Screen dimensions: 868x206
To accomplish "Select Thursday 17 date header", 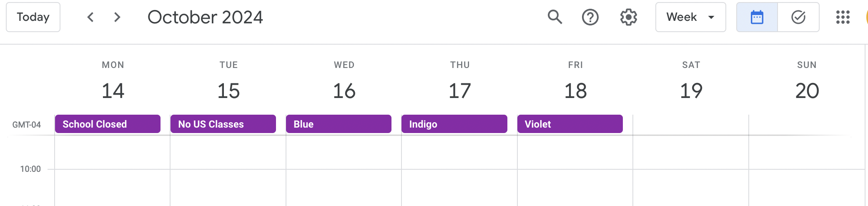I will (460, 90).
